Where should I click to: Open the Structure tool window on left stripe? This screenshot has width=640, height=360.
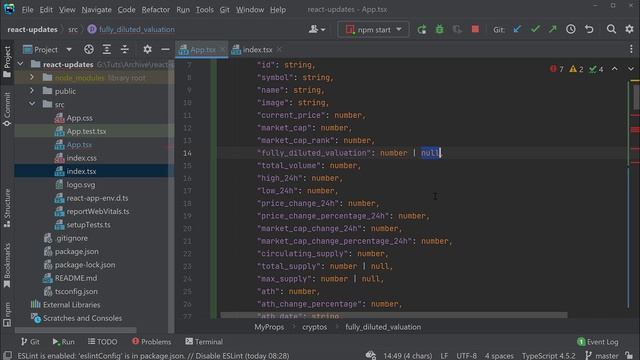(7, 208)
